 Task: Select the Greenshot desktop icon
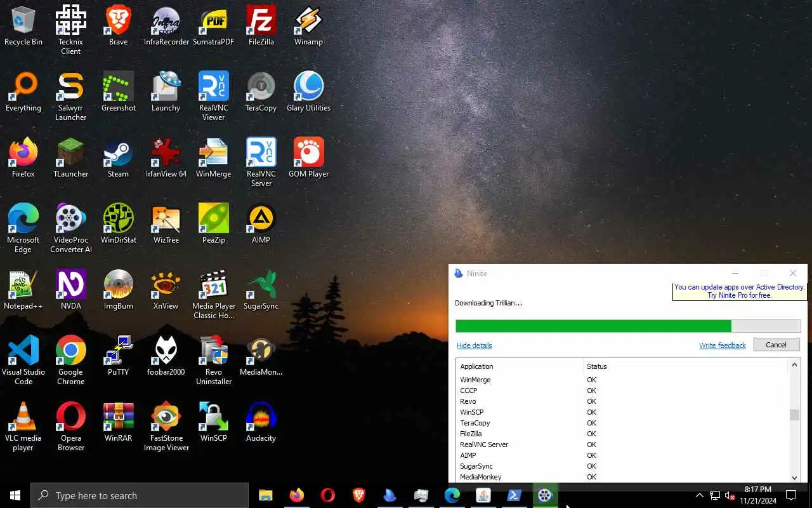point(119,93)
